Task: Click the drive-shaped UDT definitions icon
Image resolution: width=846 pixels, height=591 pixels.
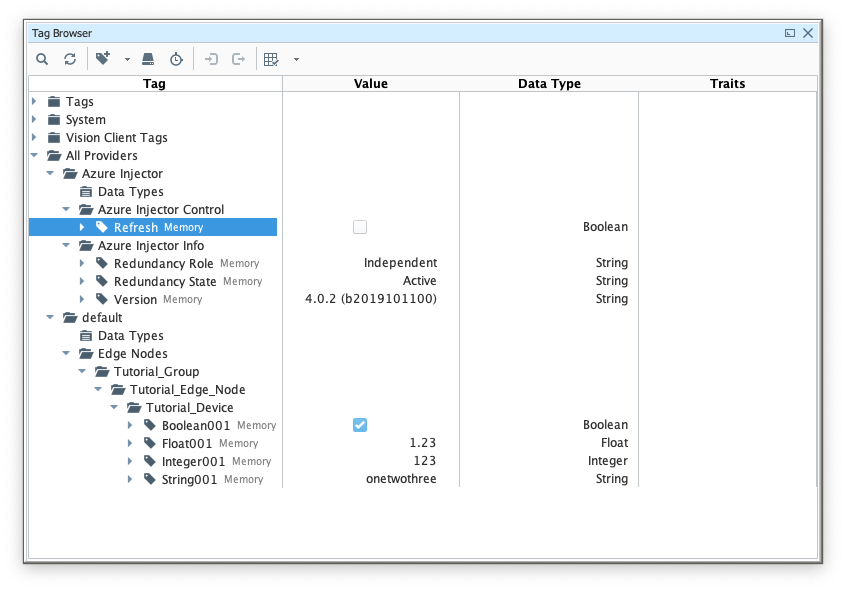Action: click(148, 59)
